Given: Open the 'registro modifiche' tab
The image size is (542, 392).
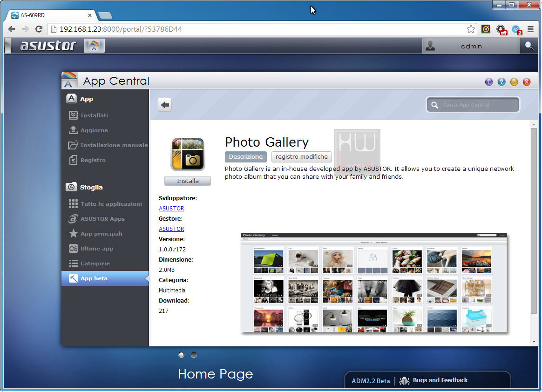Looking at the screenshot, I should [x=301, y=156].
